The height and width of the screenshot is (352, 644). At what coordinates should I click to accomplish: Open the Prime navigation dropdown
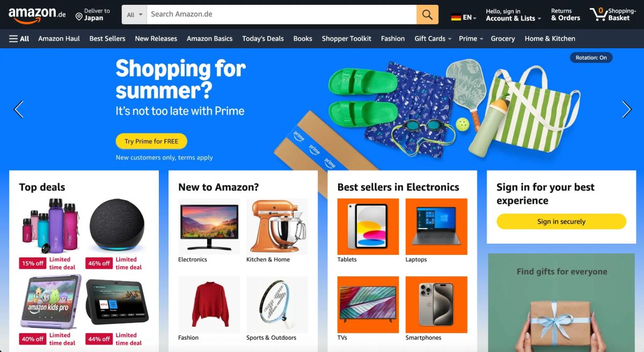[x=471, y=39]
